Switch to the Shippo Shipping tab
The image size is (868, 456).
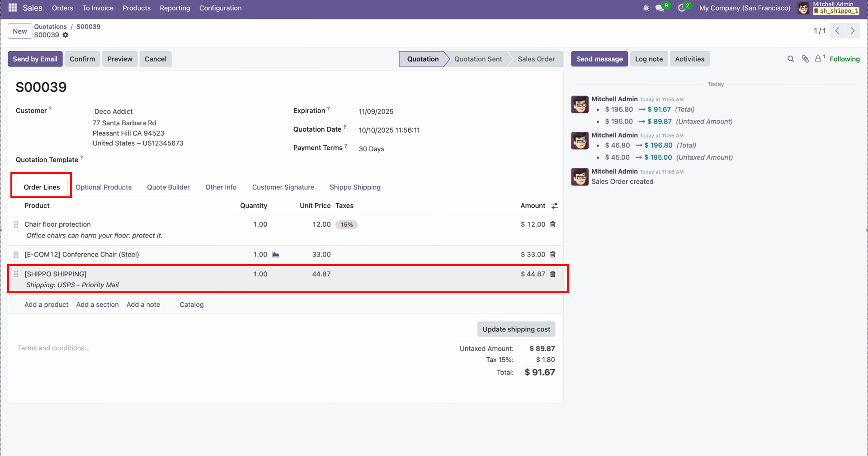355,187
